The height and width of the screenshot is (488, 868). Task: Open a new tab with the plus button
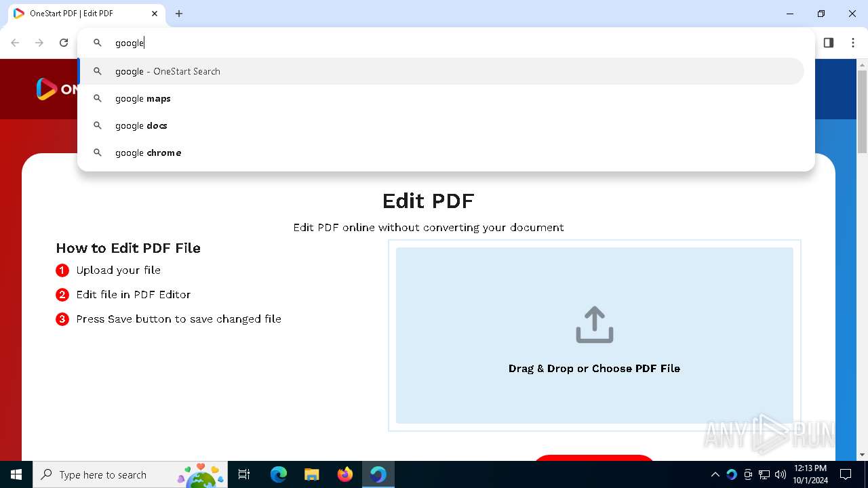pos(179,14)
